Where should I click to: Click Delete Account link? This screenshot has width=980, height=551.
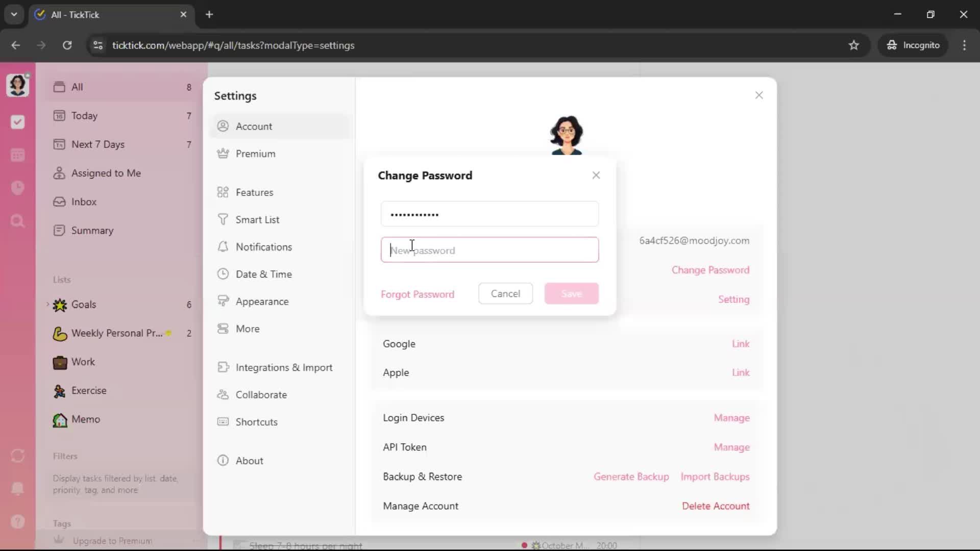pos(715,506)
